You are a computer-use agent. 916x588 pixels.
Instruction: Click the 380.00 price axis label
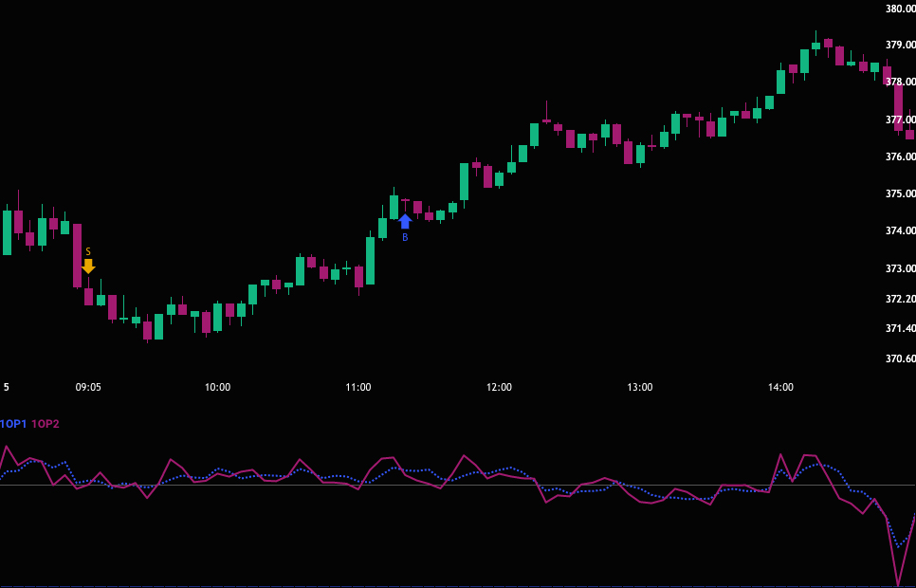click(901, 9)
